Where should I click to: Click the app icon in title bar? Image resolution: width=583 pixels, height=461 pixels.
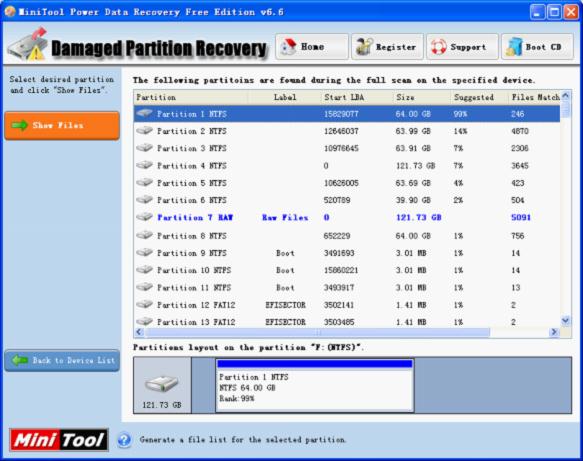point(10,12)
